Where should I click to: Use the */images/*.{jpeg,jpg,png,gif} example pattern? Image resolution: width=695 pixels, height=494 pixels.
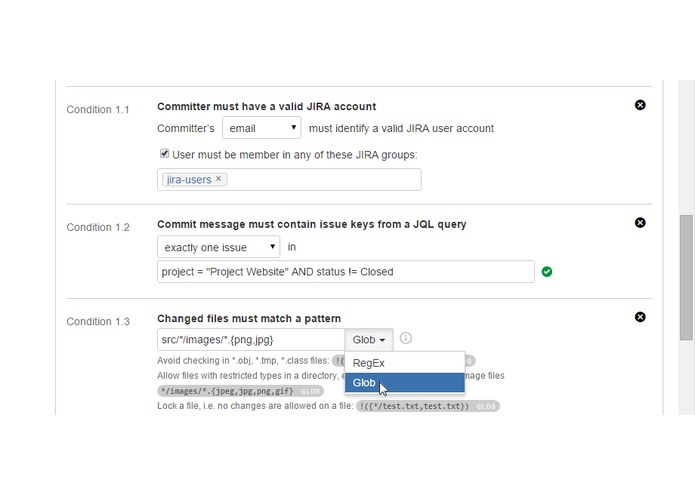click(240, 391)
